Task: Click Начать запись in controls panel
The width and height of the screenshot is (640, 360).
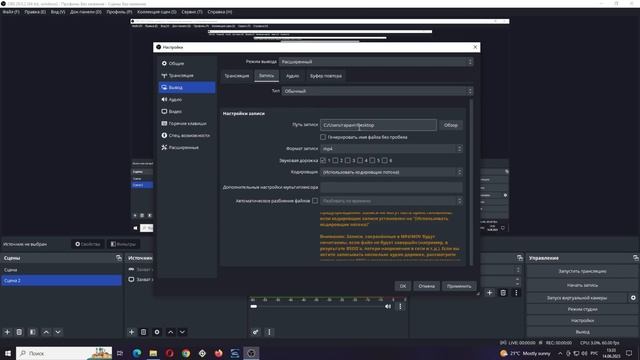Action: click(x=582, y=285)
